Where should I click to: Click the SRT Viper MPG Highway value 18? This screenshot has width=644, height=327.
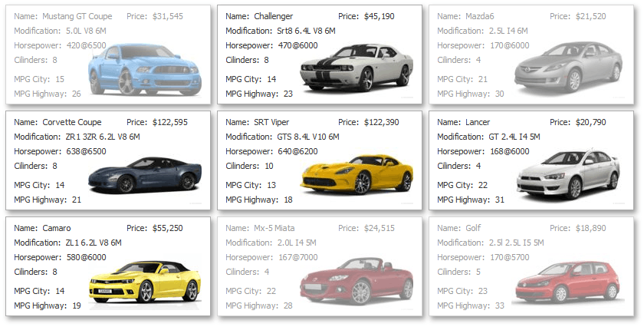[288, 200]
